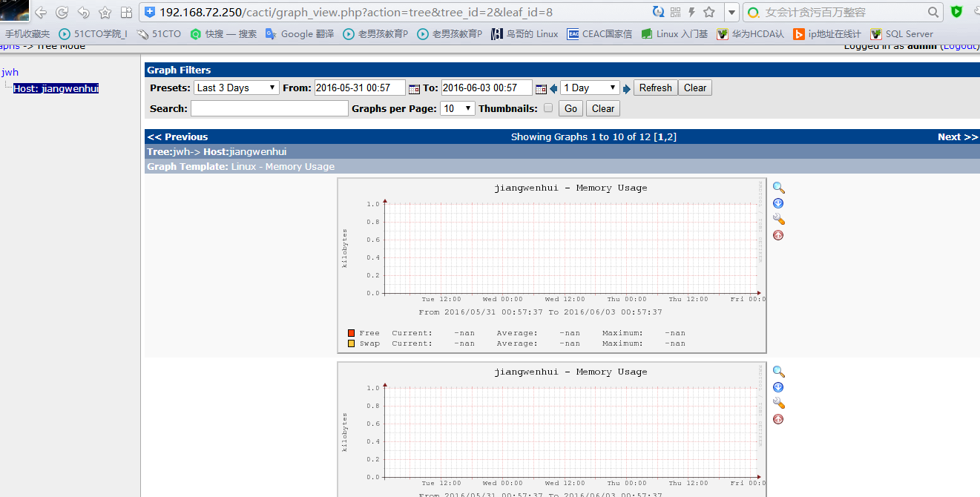
Task: Open the browser grid apps icon
Action: [x=126, y=13]
